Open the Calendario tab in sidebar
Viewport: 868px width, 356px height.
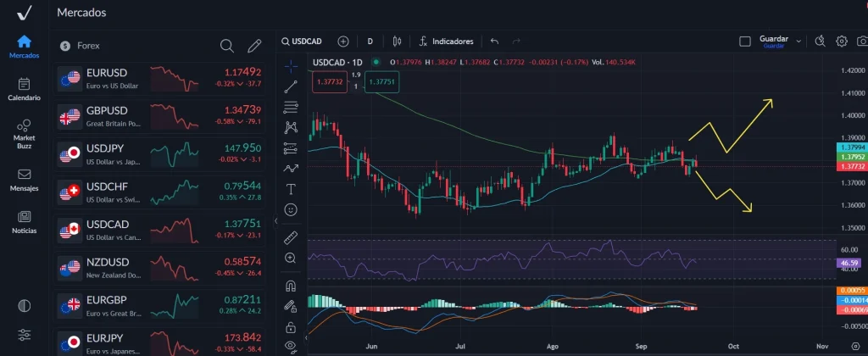24,89
